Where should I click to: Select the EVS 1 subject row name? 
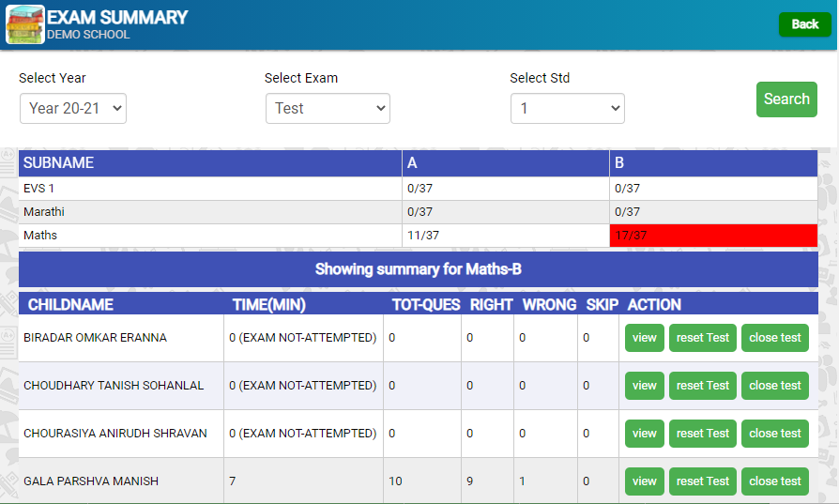click(38, 189)
